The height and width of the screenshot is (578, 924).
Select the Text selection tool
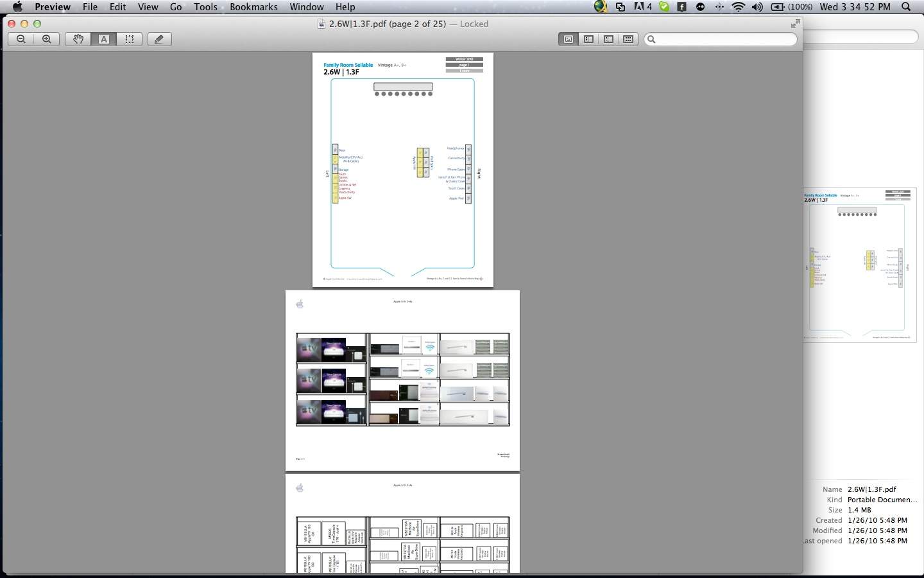(104, 39)
